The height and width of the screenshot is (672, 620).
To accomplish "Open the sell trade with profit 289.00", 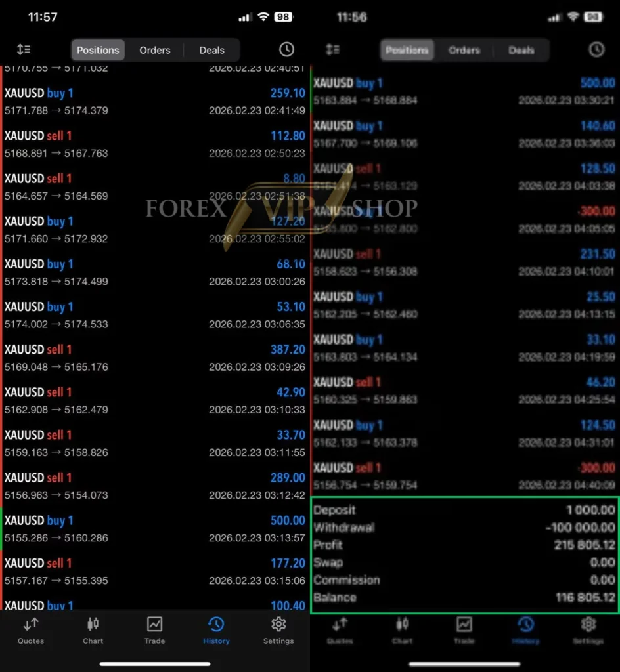I will point(155,486).
